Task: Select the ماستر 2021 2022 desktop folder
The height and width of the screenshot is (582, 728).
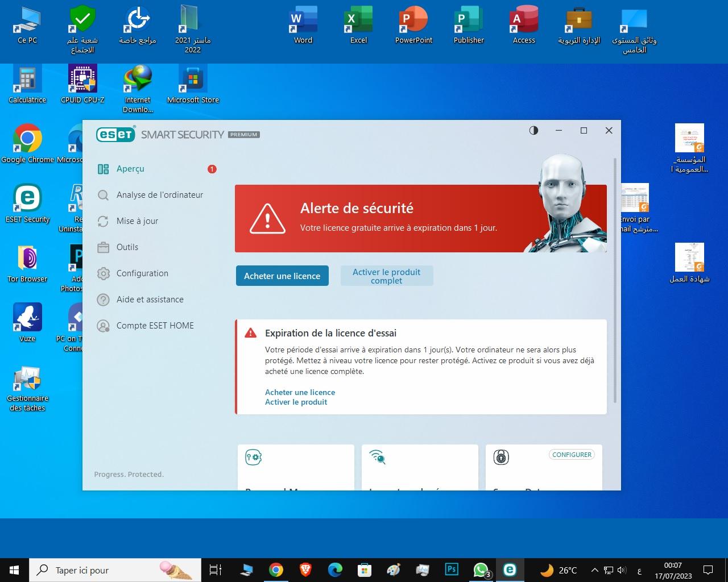Action: click(193, 30)
